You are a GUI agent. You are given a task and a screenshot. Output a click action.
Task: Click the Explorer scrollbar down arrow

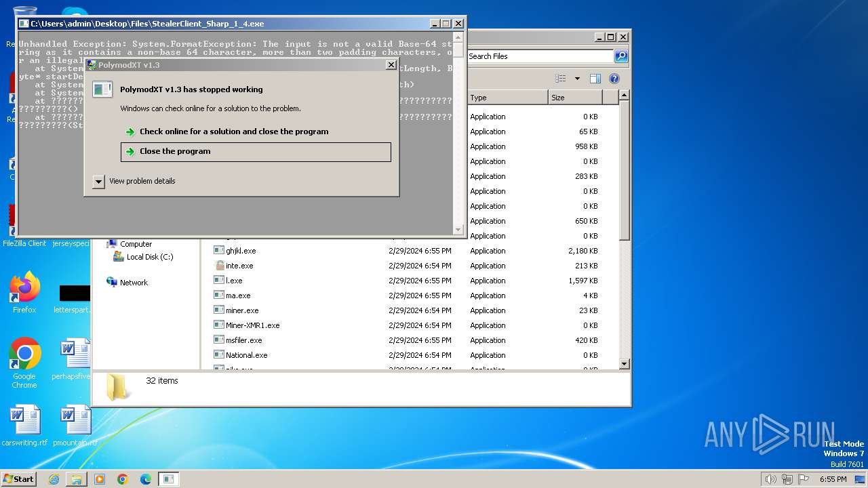pyautogui.click(x=625, y=364)
